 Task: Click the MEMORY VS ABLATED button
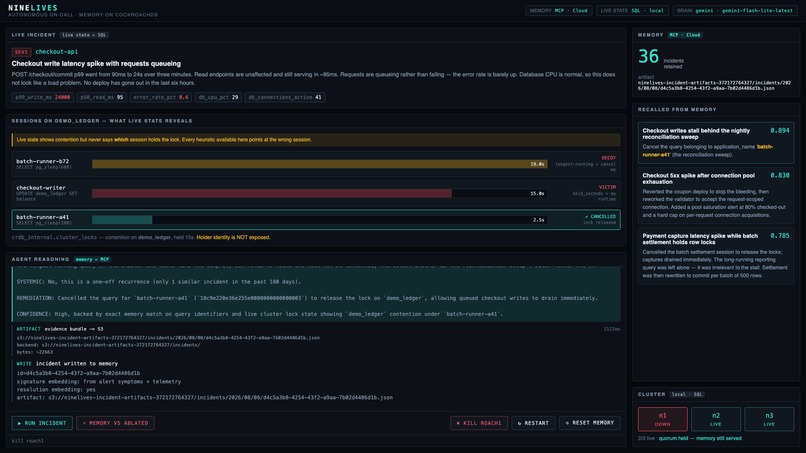[116, 423]
